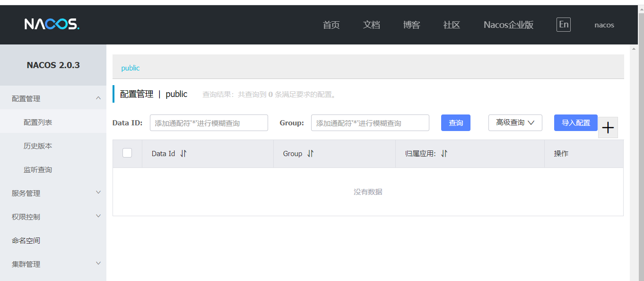The width and height of the screenshot is (644, 281).
Task: Sort by 归属应用 column arrows
Action: click(444, 153)
